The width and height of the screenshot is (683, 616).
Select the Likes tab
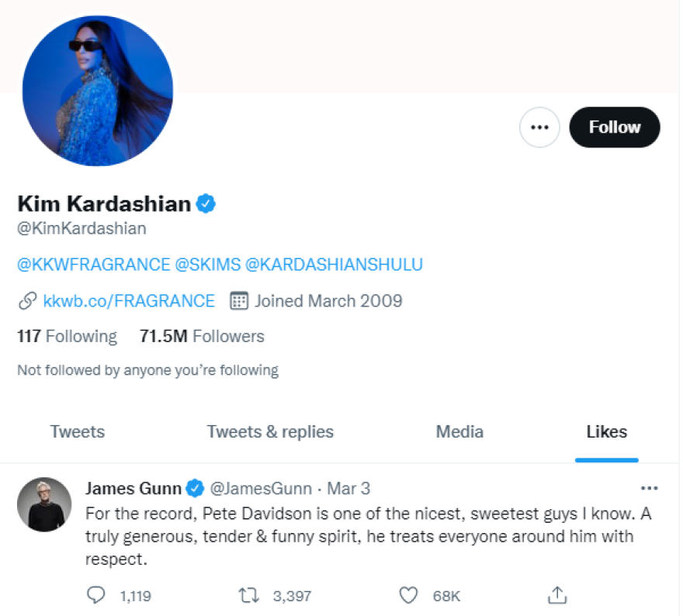(607, 432)
